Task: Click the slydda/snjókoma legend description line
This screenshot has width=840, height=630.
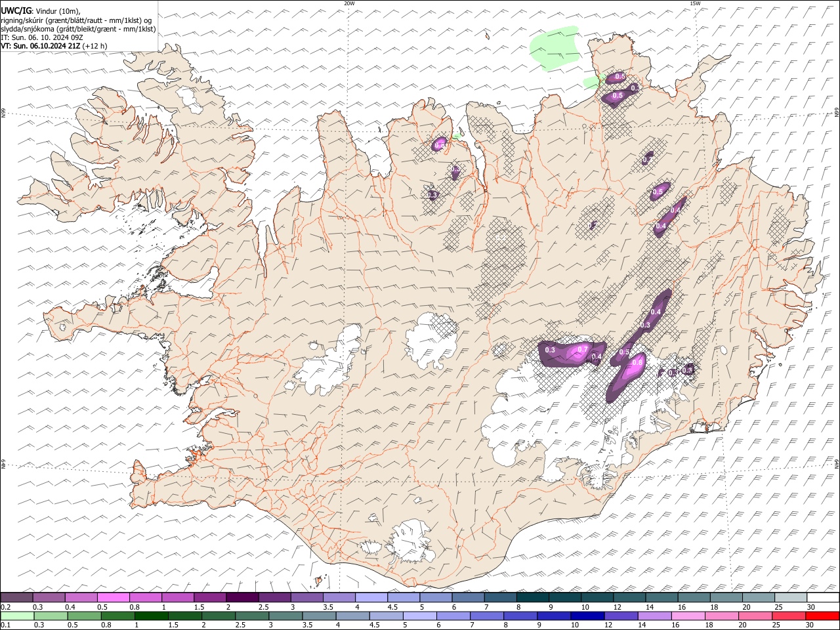Action: pyautogui.click(x=79, y=29)
